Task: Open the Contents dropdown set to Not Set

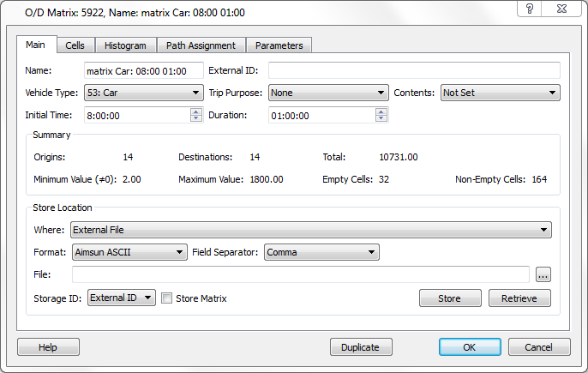Action: click(x=500, y=93)
